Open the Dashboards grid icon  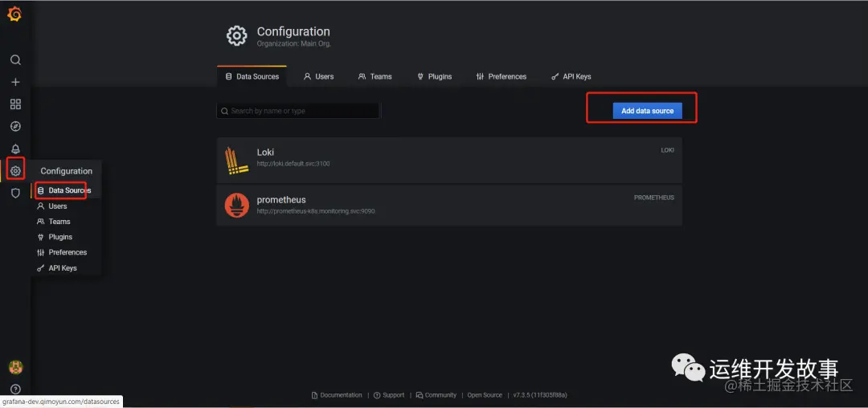[x=15, y=104]
